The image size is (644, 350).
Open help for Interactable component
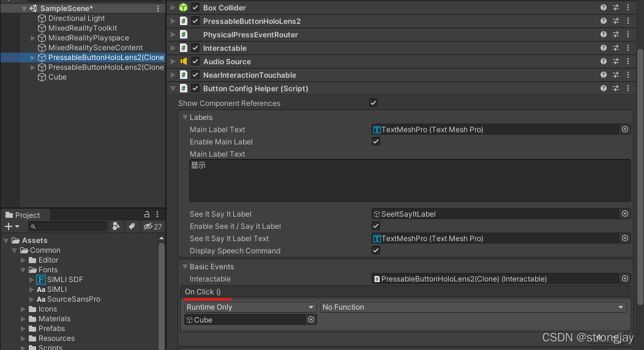tap(604, 48)
